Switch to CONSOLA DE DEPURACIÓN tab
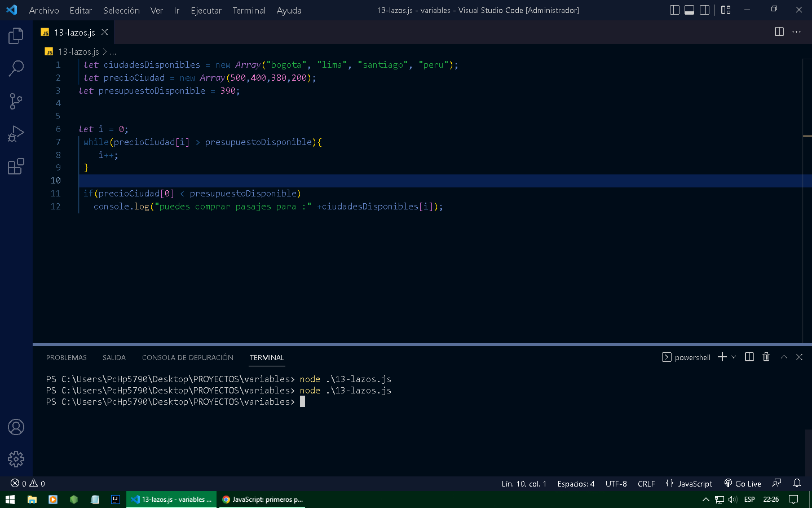 pyautogui.click(x=188, y=357)
